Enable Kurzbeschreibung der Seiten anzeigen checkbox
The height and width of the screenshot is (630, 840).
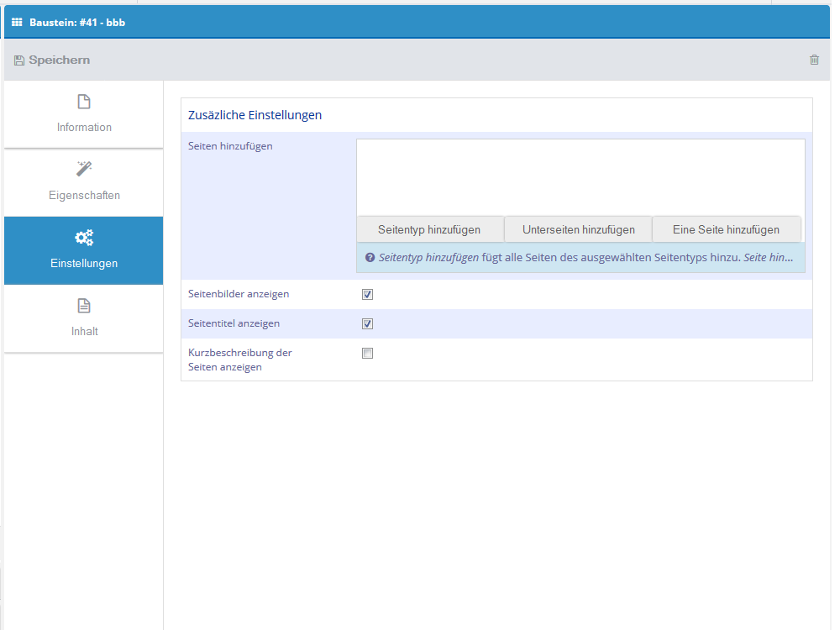367,353
